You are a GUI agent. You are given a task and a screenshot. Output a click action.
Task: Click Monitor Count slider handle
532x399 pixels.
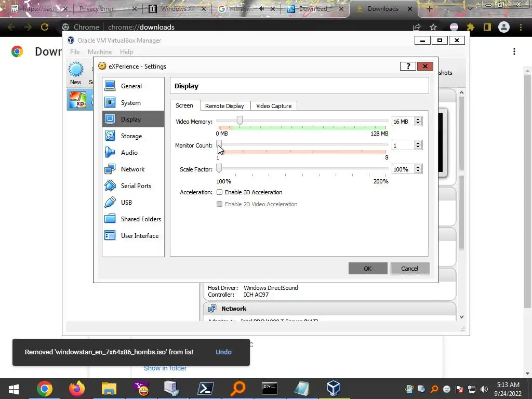pos(219,144)
